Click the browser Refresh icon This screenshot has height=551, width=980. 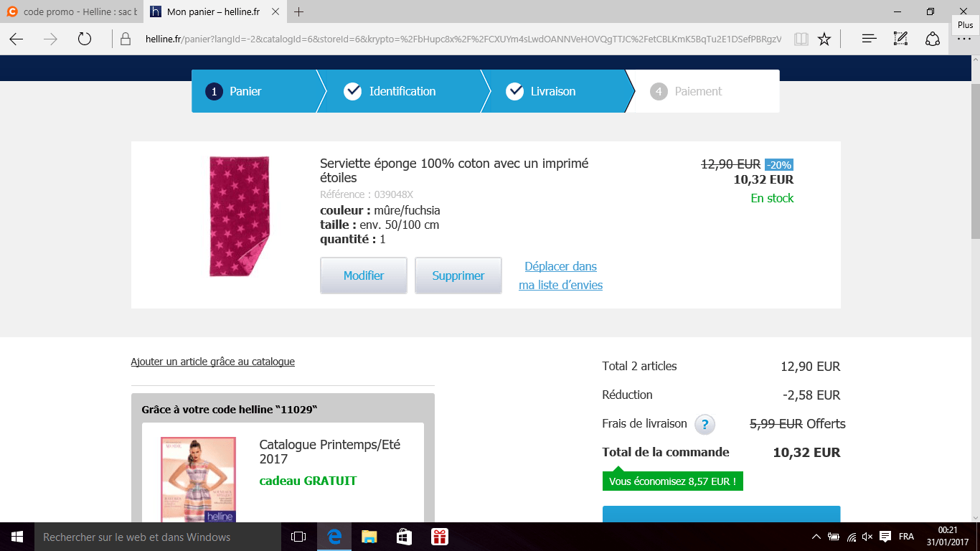click(85, 39)
